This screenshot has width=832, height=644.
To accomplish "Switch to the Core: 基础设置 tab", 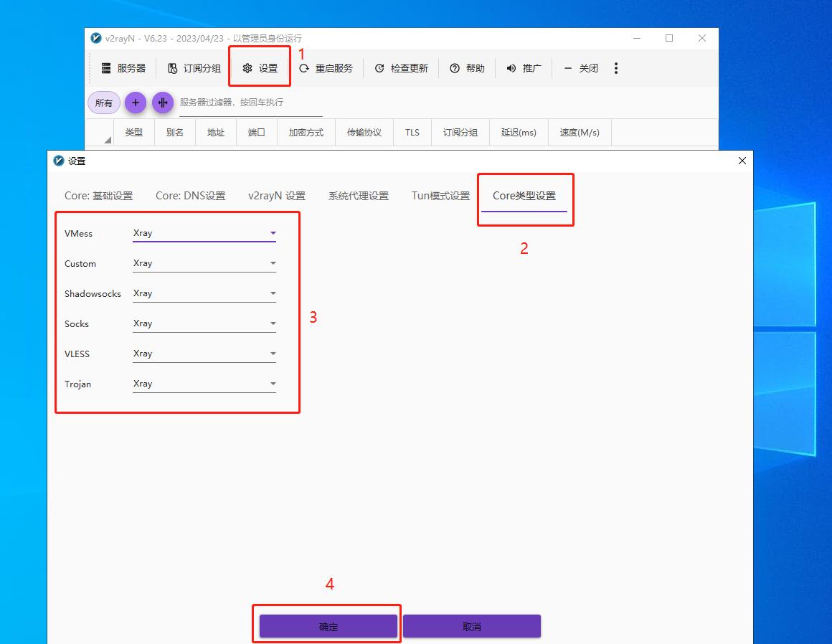I will pyautogui.click(x=99, y=196).
